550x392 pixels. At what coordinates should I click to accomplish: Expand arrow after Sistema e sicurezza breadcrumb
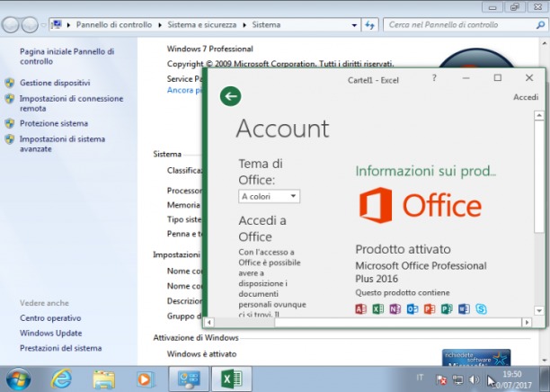click(x=244, y=25)
